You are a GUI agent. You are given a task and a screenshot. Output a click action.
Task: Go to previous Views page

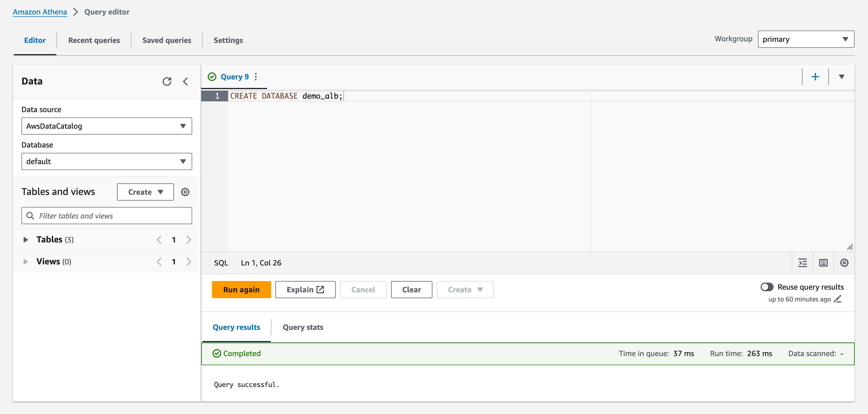click(x=159, y=261)
